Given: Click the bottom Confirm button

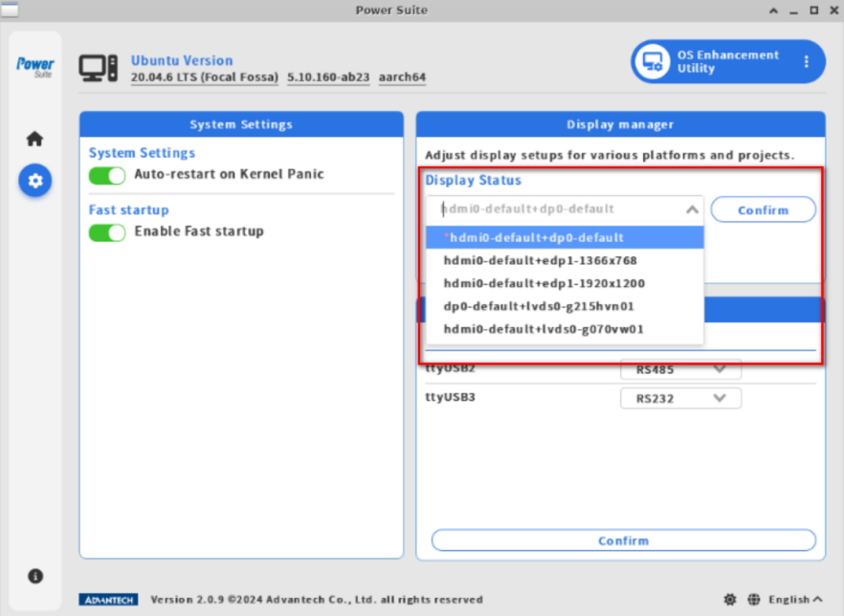Looking at the screenshot, I should 623,540.
